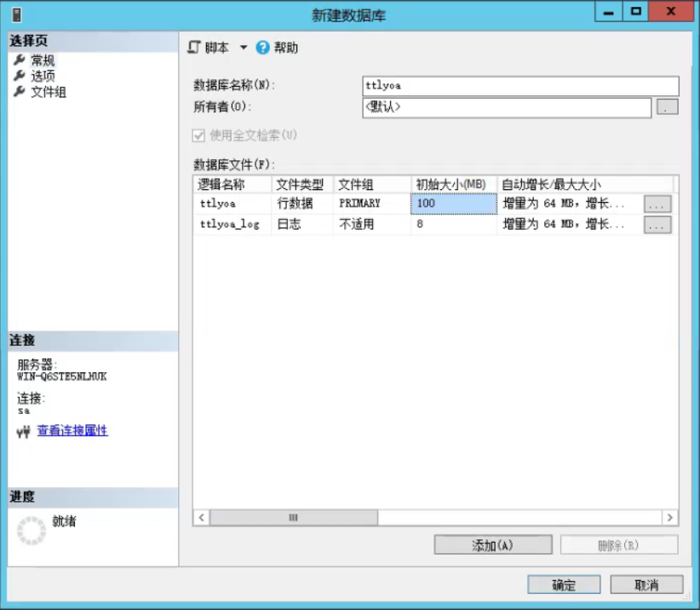Toggle the 使用全文检索 checkbox
The image size is (700, 610).
(x=198, y=135)
